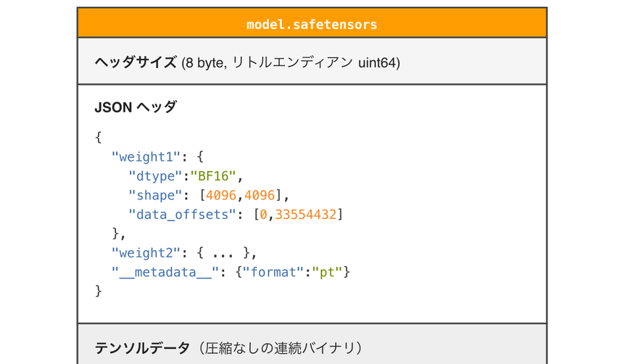Click the model.safetensors orange title bar
Screen dimensions: 625x364
coord(312,24)
